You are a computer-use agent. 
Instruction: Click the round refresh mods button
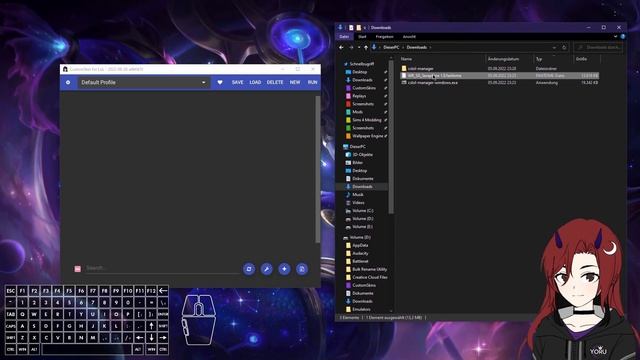click(249, 269)
